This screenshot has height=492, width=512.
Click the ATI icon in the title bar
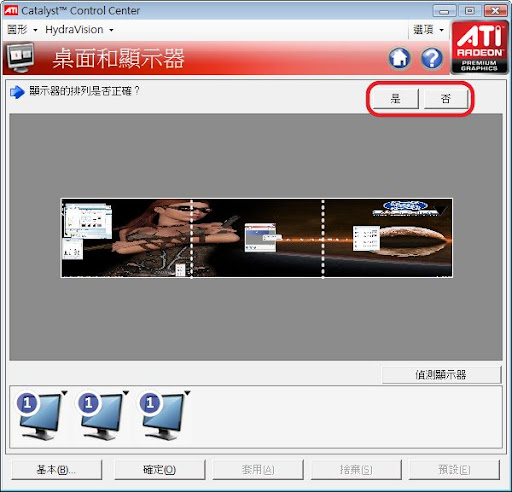click(11, 10)
